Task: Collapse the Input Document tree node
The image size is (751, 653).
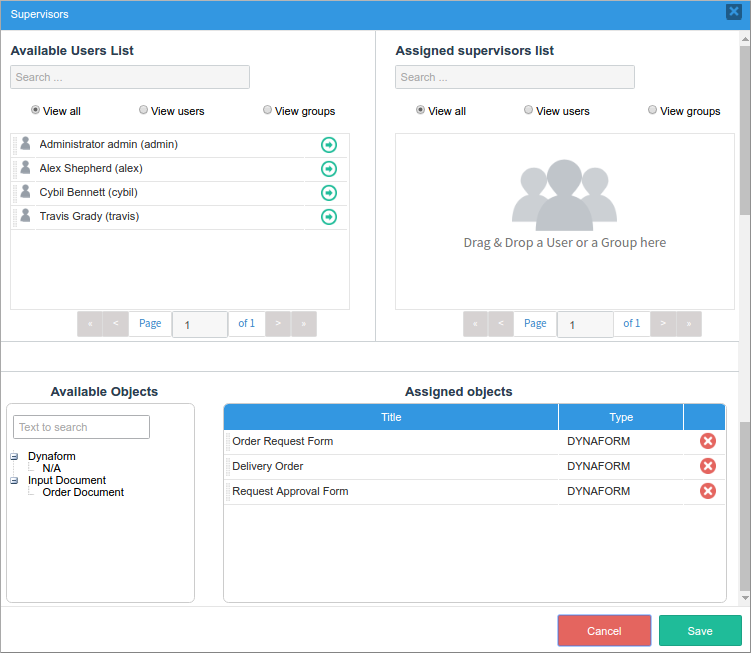Action: pos(14,481)
